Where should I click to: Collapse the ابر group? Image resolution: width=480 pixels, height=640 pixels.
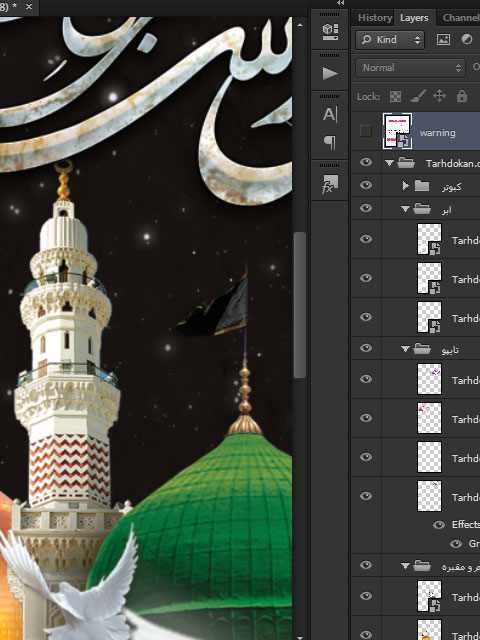click(x=405, y=209)
